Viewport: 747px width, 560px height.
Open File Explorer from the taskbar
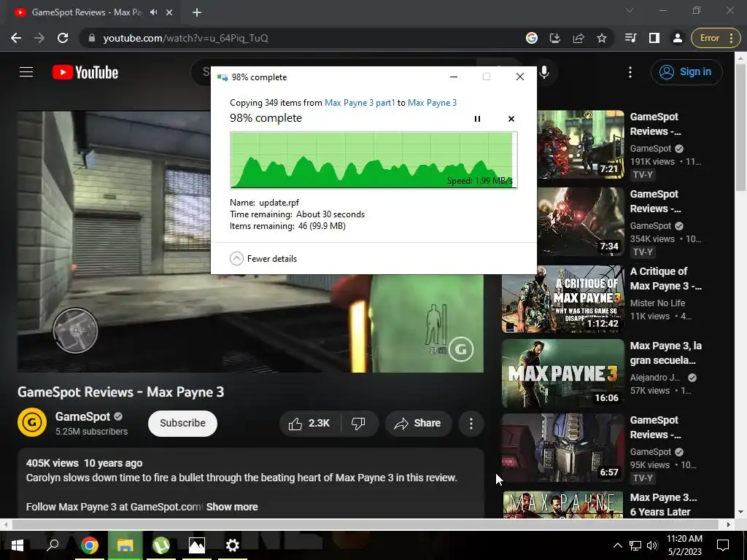point(125,545)
